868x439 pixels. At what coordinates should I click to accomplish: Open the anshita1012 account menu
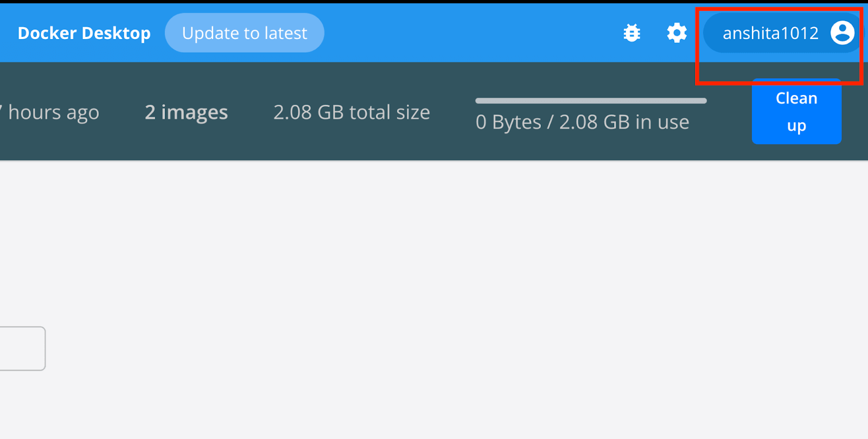770,33
